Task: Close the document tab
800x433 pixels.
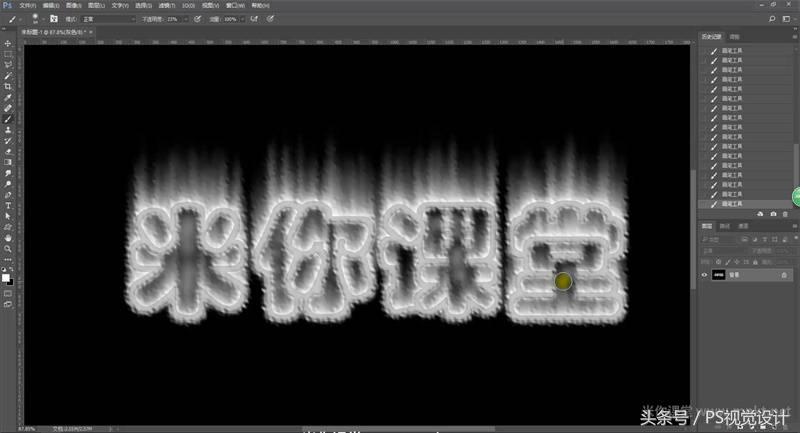Action: point(91,32)
